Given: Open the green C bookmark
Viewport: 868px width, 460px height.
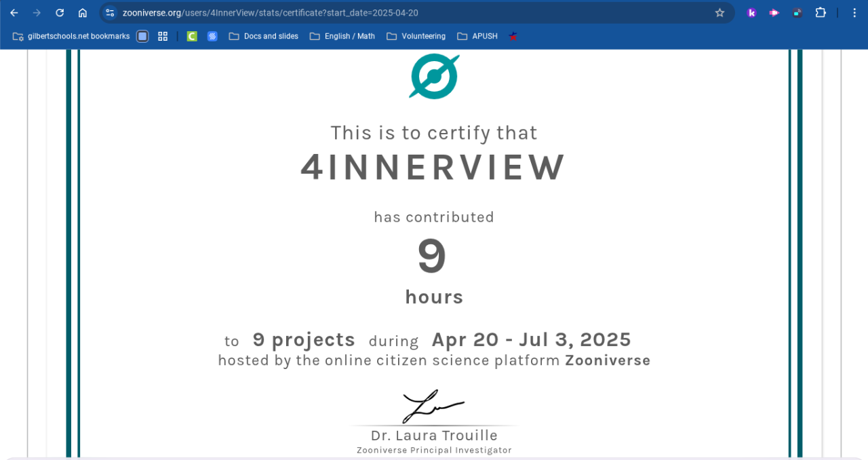Looking at the screenshot, I should click(x=192, y=36).
